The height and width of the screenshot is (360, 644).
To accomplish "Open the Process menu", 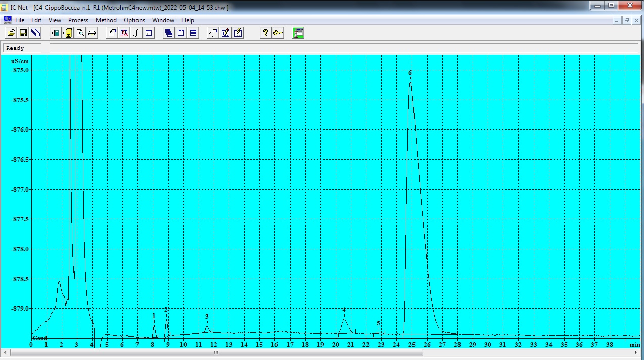I will coord(78,20).
